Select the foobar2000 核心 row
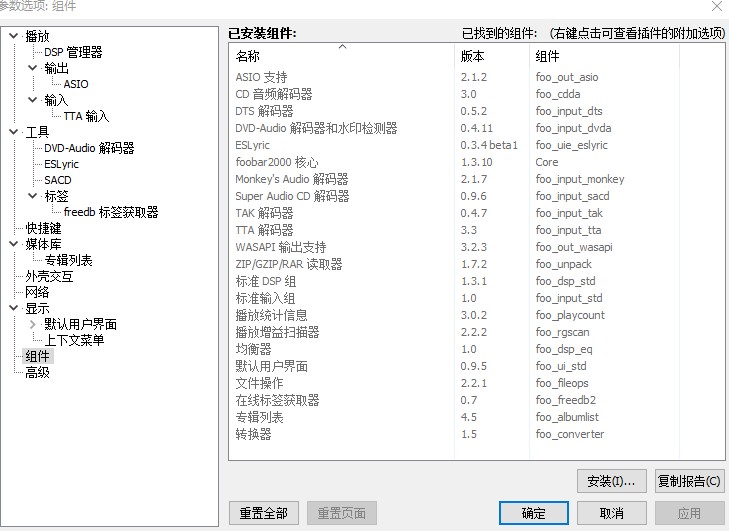 (x=477, y=162)
